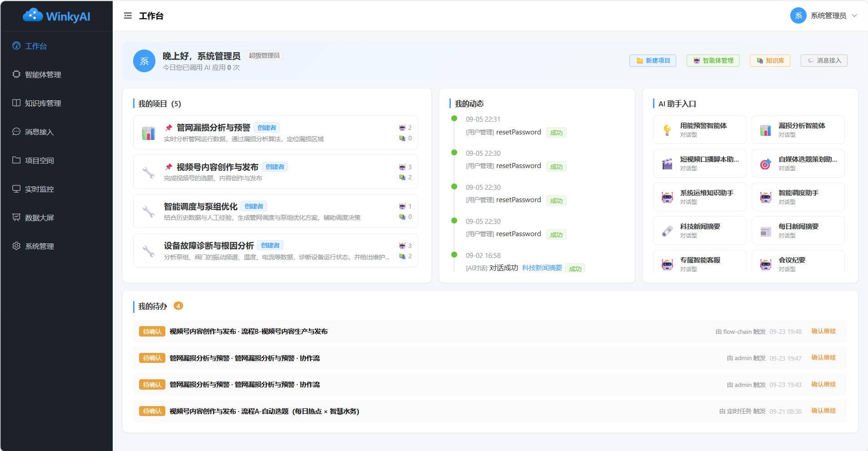Expand the 系统管理员 user dropdown

pyautogui.click(x=823, y=16)
